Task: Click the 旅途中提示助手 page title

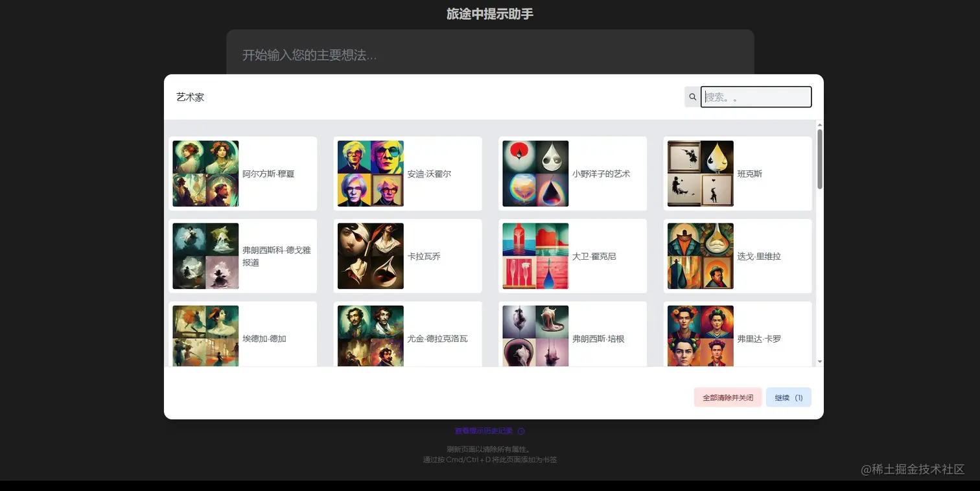Action: click(490, 14)
